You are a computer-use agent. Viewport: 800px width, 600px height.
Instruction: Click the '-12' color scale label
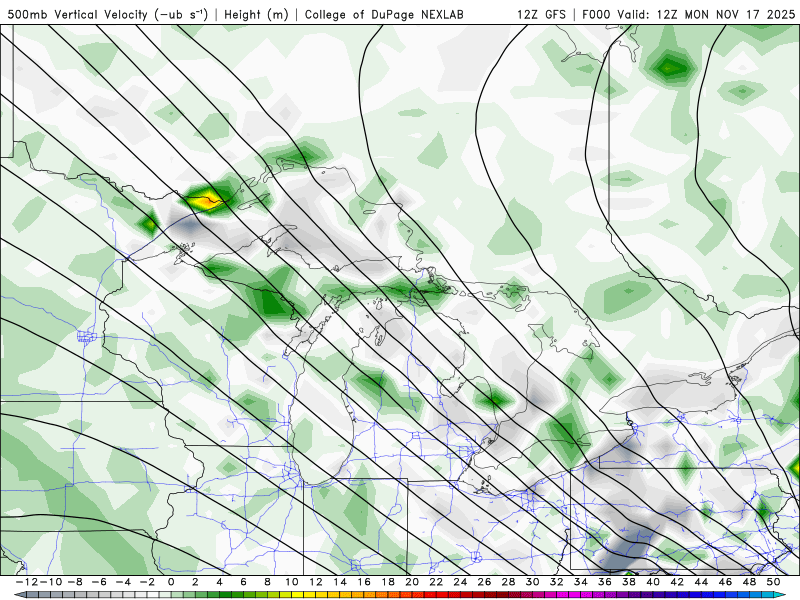(26, 582)
